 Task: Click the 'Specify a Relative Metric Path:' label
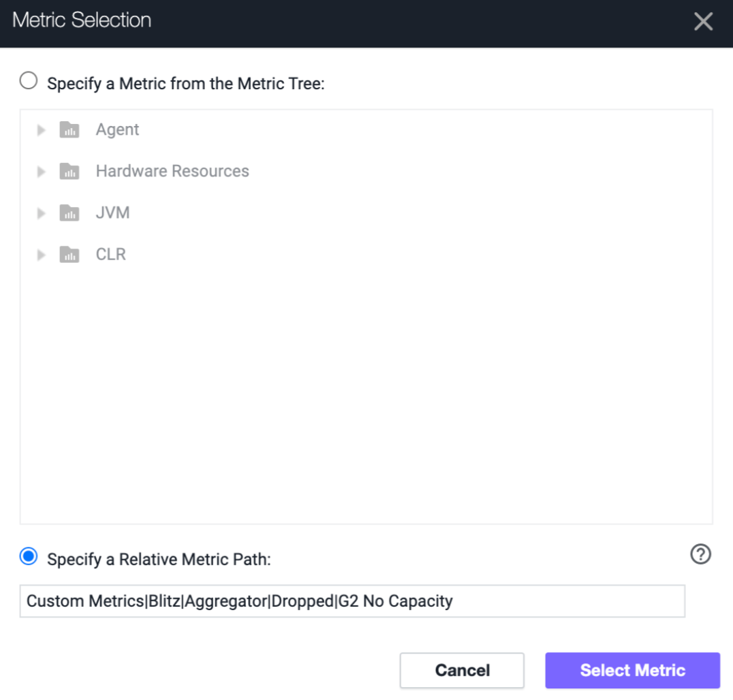click(x=159, y=559)
